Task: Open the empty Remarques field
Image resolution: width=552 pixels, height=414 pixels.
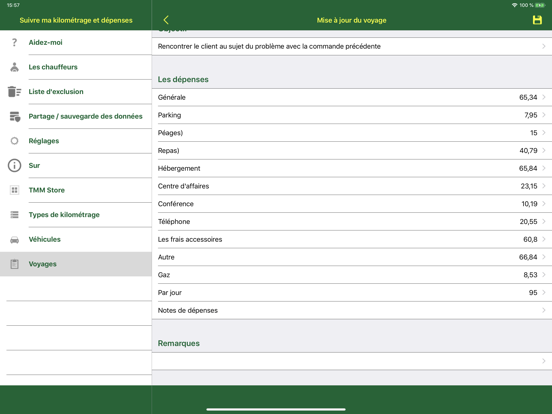Action: [x=352, y=361]
